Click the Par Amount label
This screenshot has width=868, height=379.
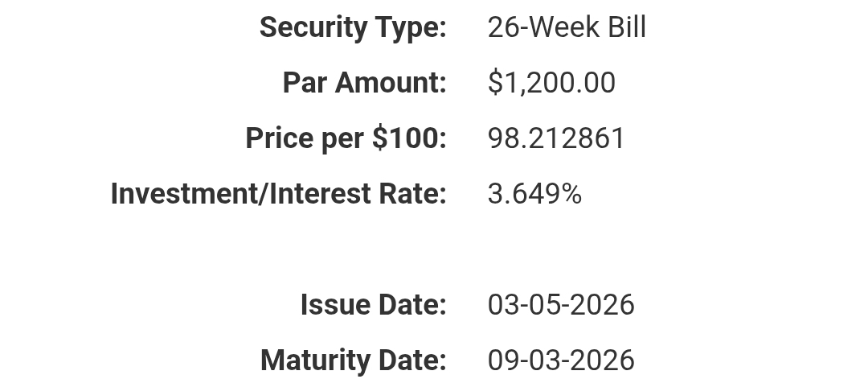tap(364, 83)
